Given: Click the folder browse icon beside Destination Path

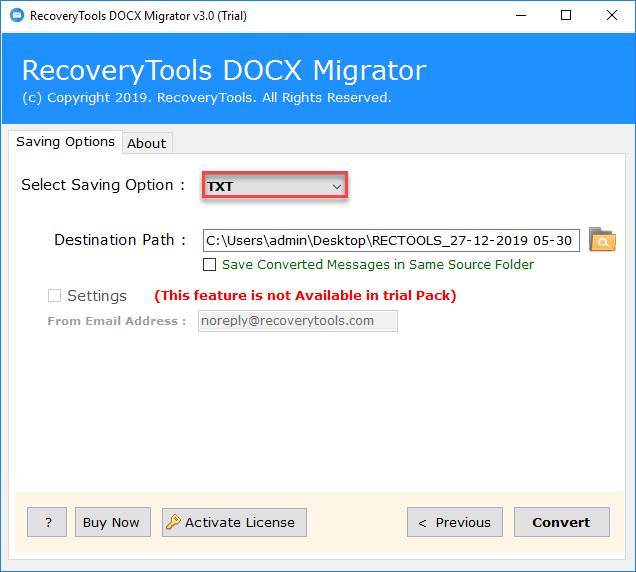Looking at the screenshot, I should tap(602, 240).
